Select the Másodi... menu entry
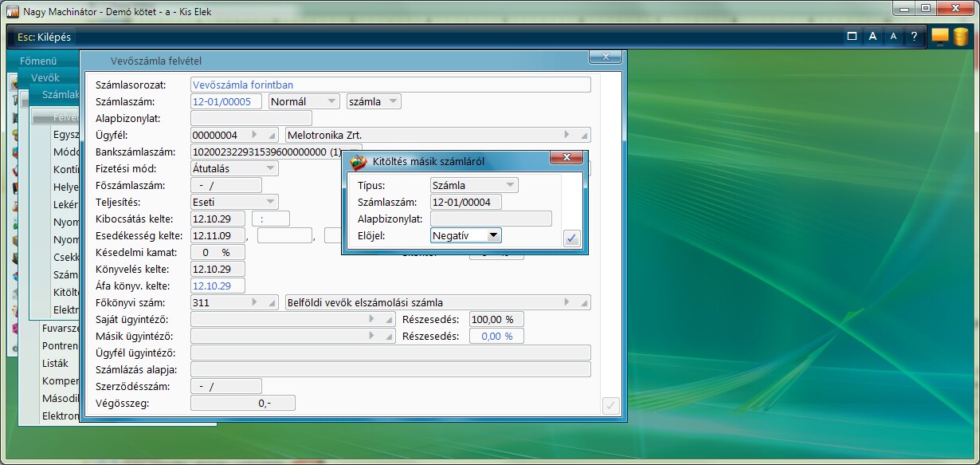The height and width of the screenshot is (465, 980). pos(61,398)
